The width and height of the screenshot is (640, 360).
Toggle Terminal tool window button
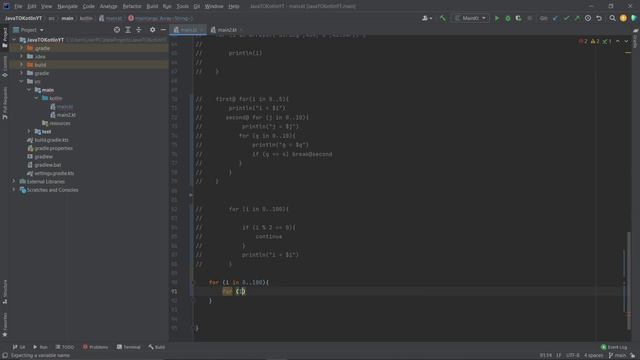(129, 347)
